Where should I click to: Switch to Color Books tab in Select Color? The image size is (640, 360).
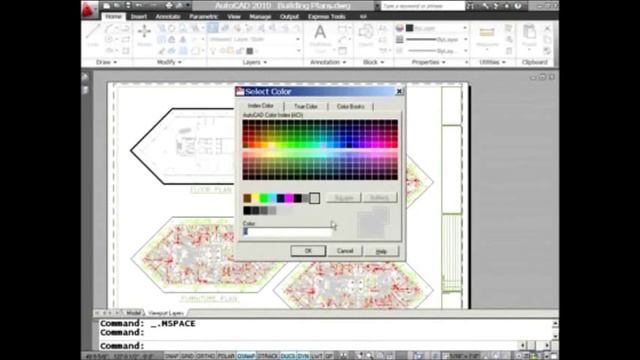(x=351, y=107)
